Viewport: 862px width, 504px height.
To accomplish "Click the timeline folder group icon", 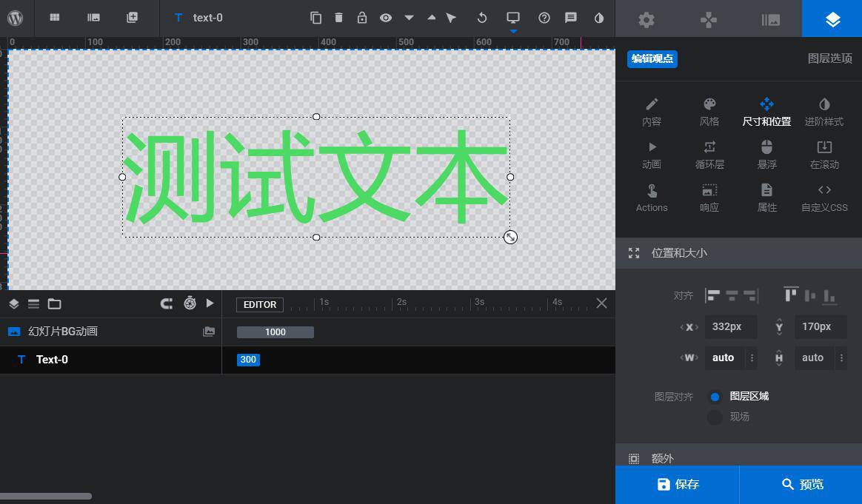I will point(54,304).
